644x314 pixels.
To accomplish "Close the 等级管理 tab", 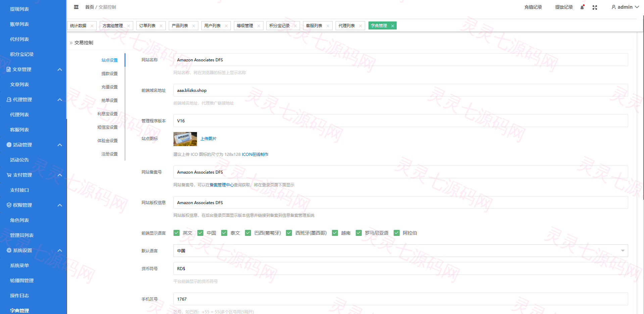I will coord(259,26).
